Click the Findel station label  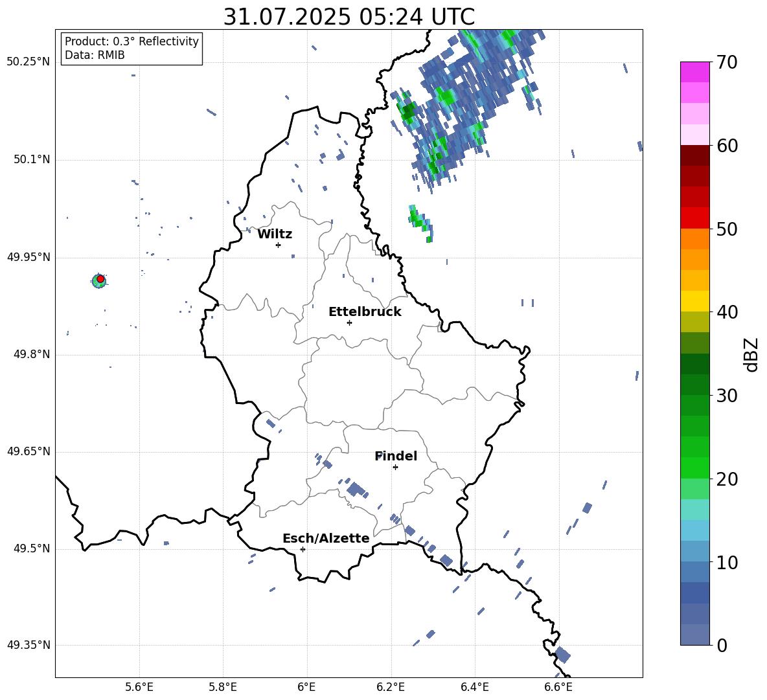click(396, 456)
